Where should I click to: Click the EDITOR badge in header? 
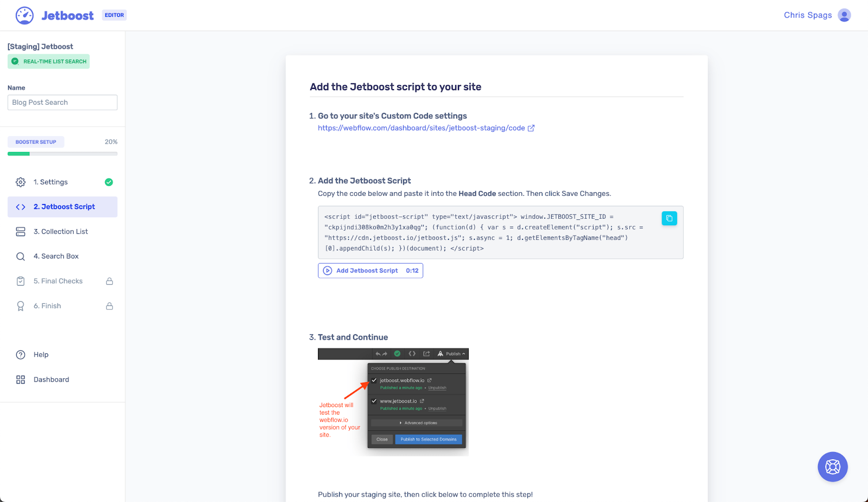click(114, 15)
